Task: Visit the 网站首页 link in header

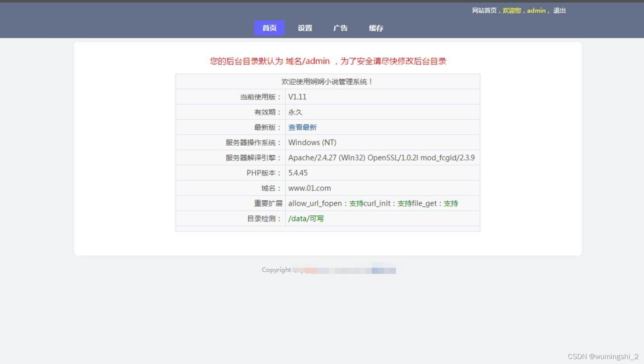Action: 484,11
